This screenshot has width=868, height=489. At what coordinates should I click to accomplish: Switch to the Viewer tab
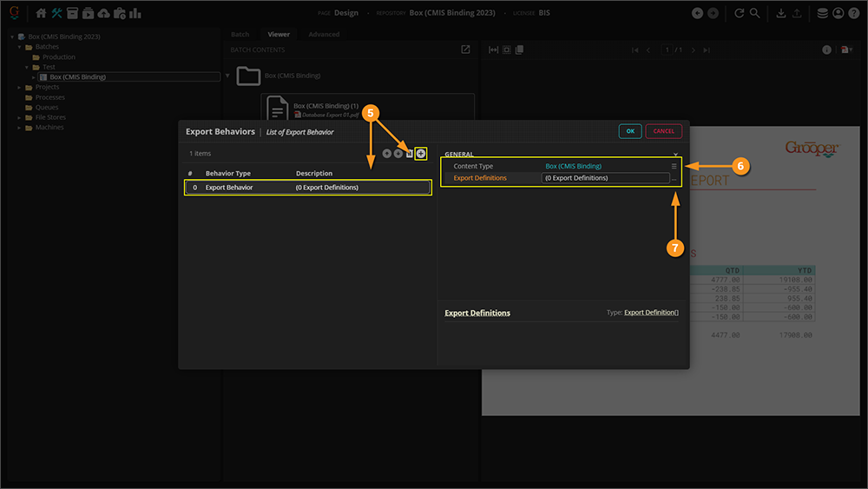[279, 35]
